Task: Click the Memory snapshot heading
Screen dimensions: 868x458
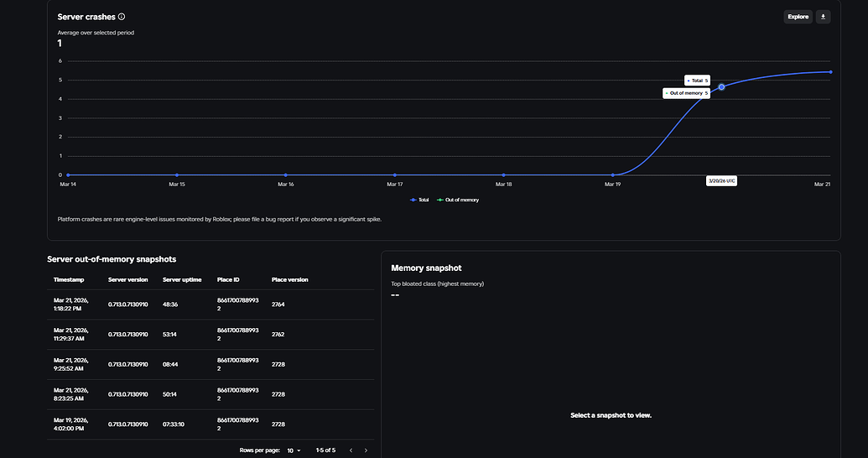Action: (x=426, y=268)
